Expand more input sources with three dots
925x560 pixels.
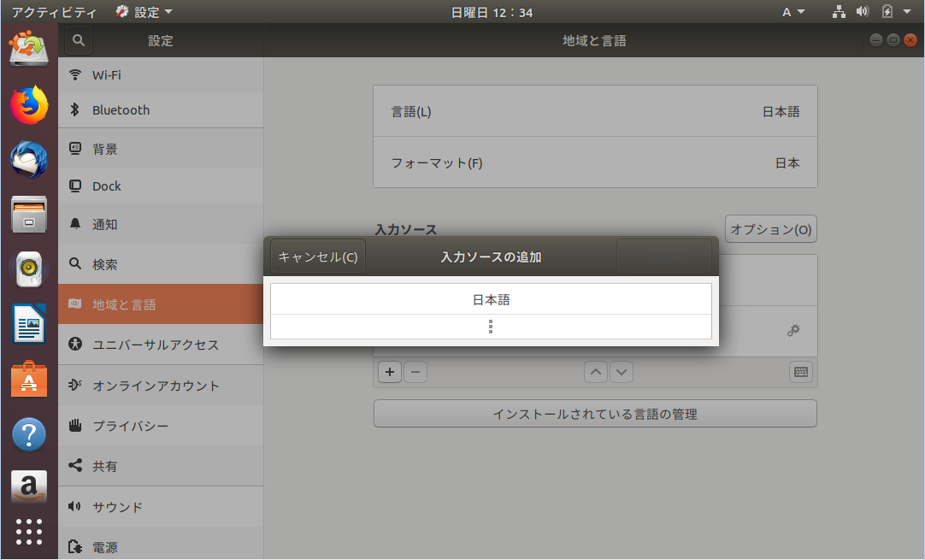click(x=491, y=327)
